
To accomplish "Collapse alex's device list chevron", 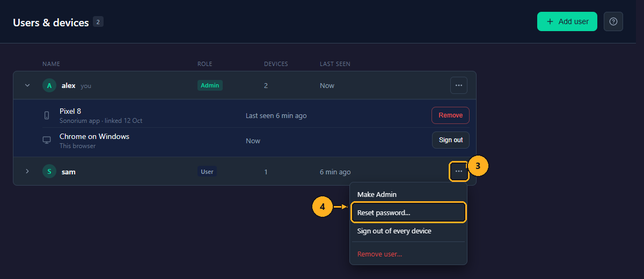I will (27, 85).
